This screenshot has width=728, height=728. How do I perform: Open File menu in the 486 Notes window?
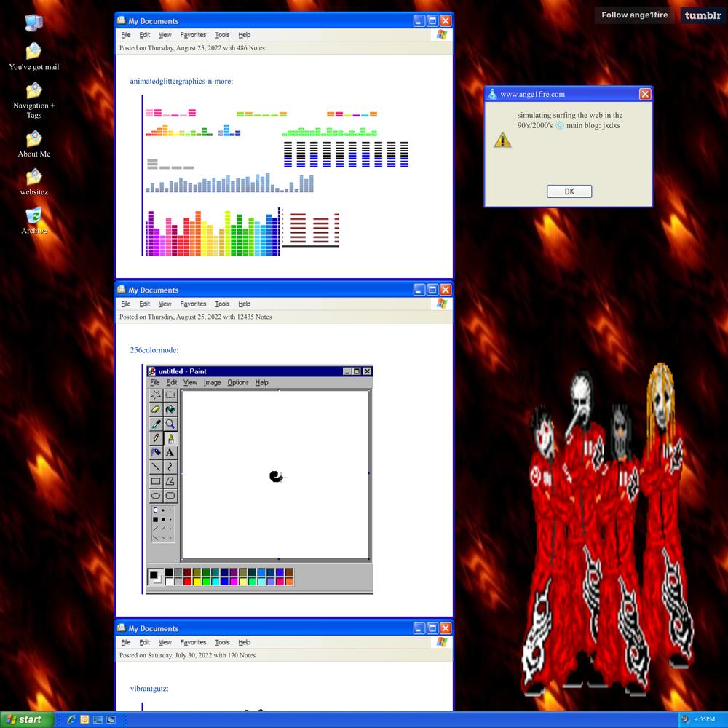pos(126,35)
